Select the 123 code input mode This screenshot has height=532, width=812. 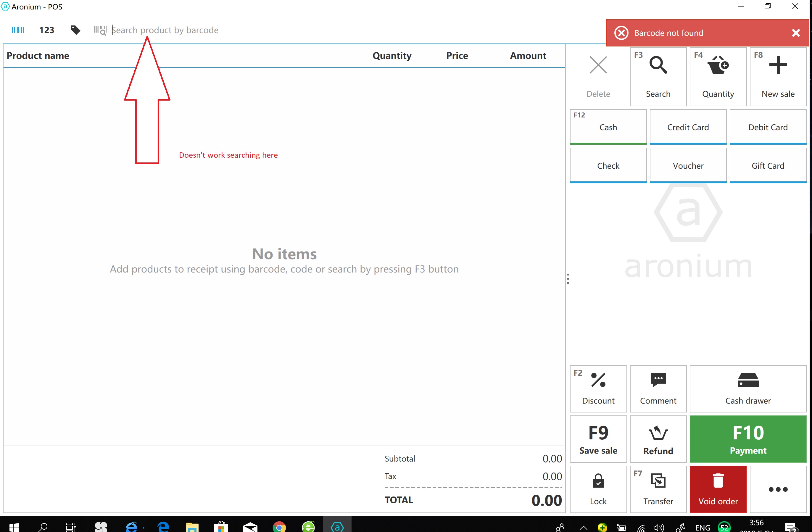click(x=46, y=30)
